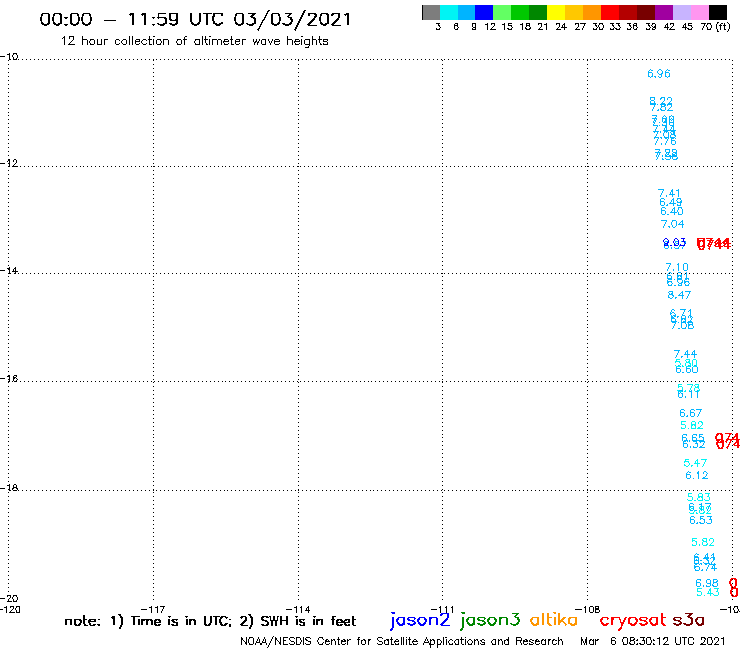Select the cryosat satellite legend label
740x650 pixels.
(x=632, y=620)
